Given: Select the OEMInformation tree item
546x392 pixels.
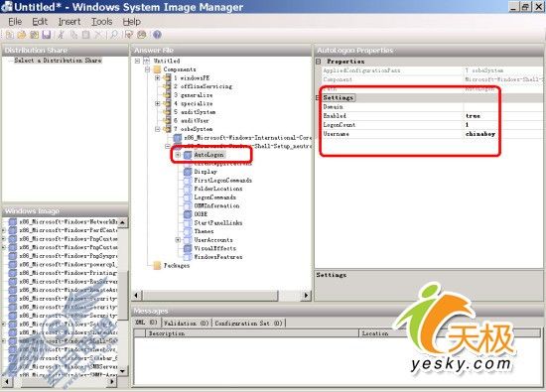Looking at the screenshot, I should point(217,205).
